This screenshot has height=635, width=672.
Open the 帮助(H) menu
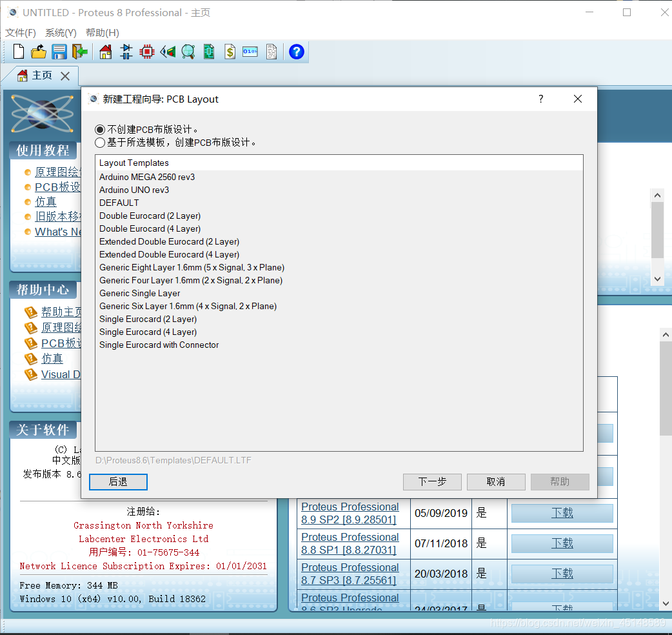103,32
